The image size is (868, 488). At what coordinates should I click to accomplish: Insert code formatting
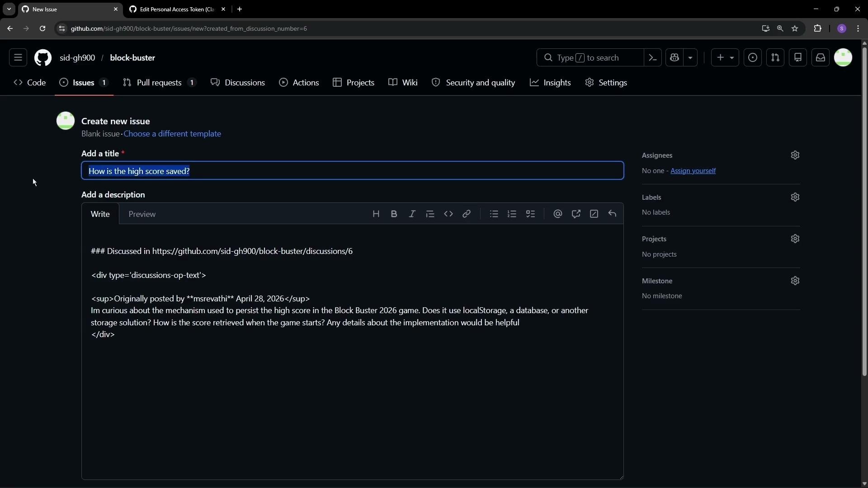point(448,214)
